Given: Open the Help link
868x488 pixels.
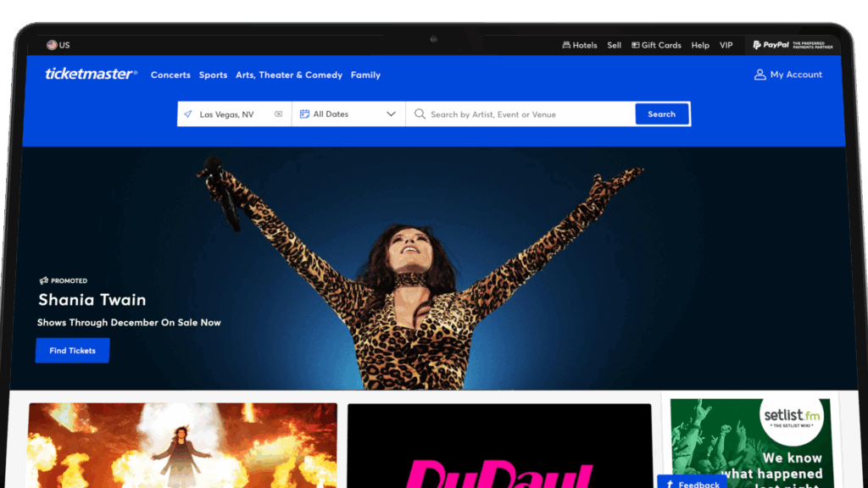Looking at the screenshot, I should pos(699,46).
